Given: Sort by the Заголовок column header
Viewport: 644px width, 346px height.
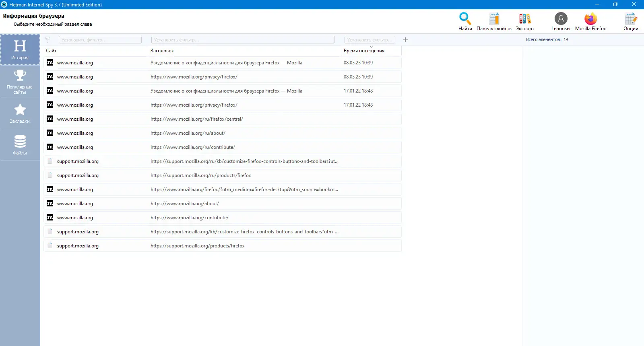Looking at the screenshot, I should point(162,51).
